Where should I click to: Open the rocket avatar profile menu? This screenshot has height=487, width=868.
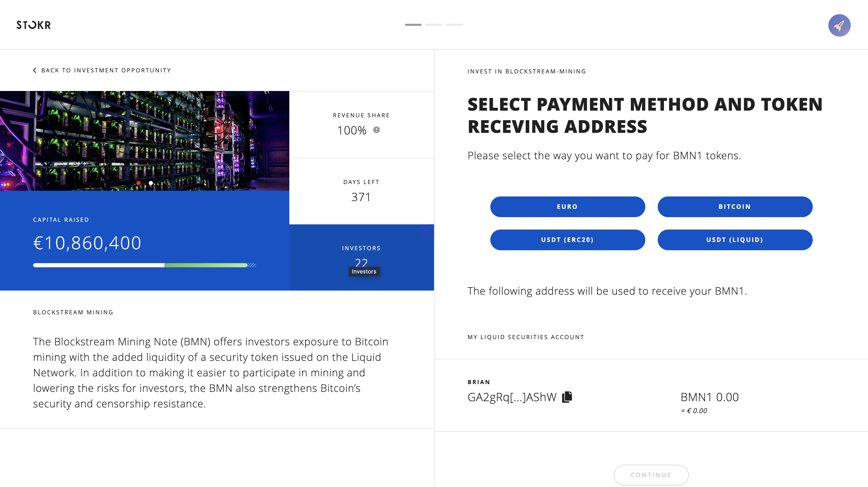point(839,25)
